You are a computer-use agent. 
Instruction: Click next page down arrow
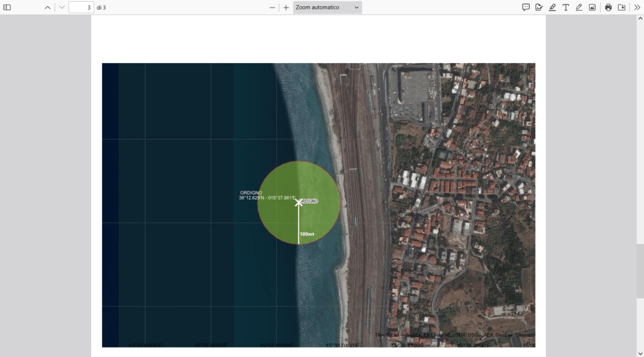(x=62, y=8)
